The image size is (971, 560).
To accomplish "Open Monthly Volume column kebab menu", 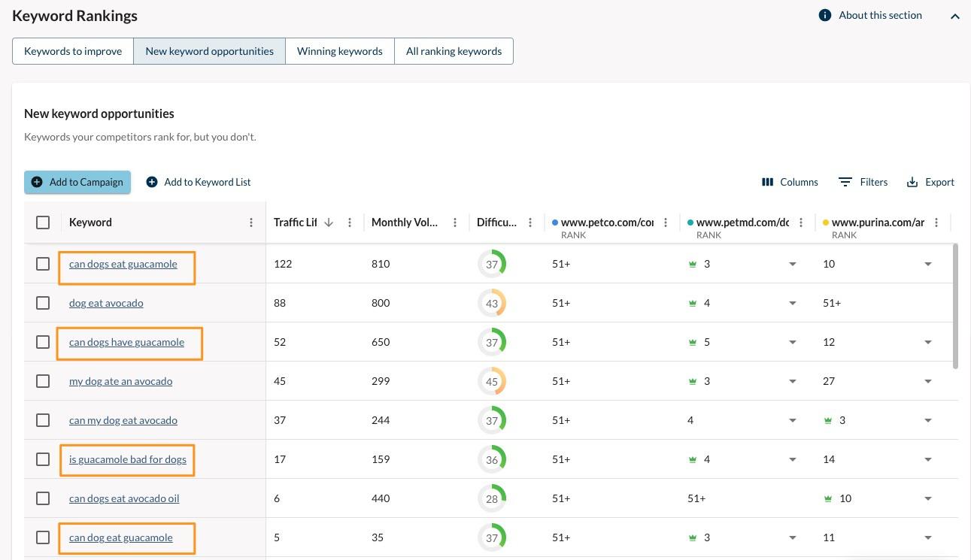I will [455, 222].
